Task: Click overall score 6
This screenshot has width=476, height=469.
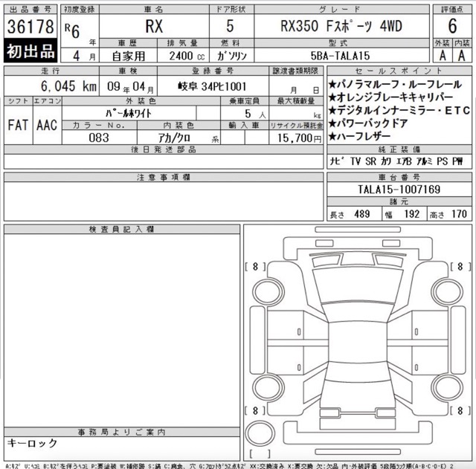Action: [x=452, y=26]
